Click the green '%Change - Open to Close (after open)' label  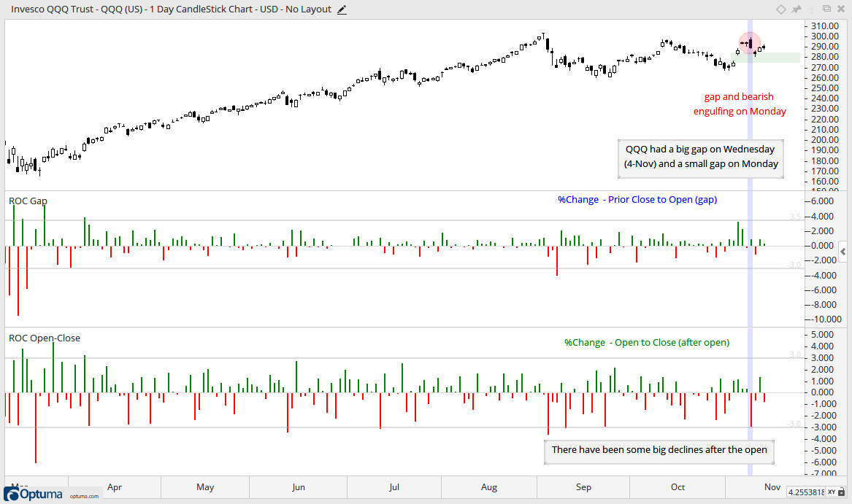pyautogui.click(x=647, y=343)
